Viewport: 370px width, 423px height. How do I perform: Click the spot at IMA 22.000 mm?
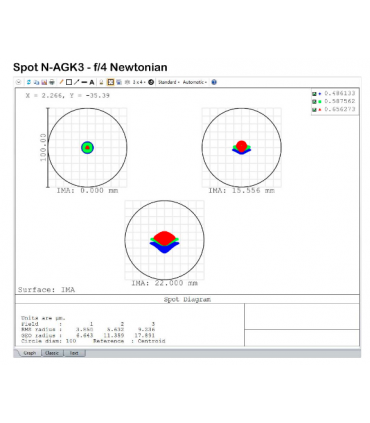click(164, 242)
